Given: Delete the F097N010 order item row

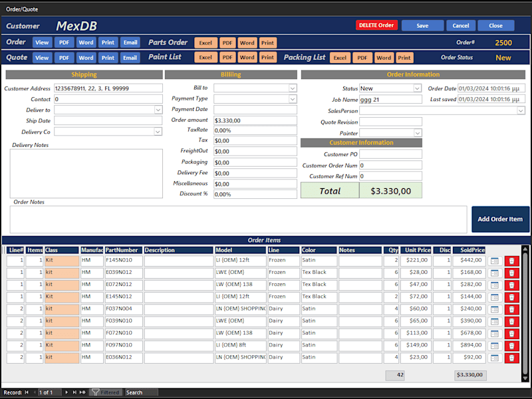Looking at the screenshot, I should [511, 346].
